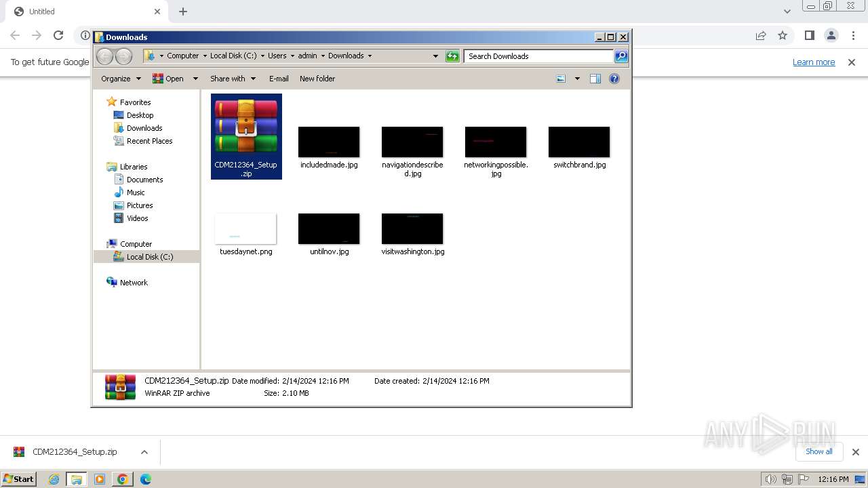The image size is (868, 488).
Task: Open Windows Media Player from taskbar
Action: (x=100, y=479)
